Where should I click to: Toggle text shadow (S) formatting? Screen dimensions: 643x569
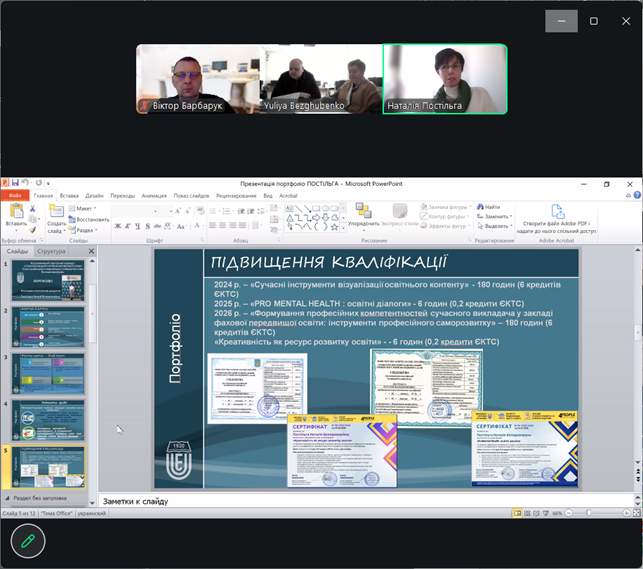coord(147,226)
